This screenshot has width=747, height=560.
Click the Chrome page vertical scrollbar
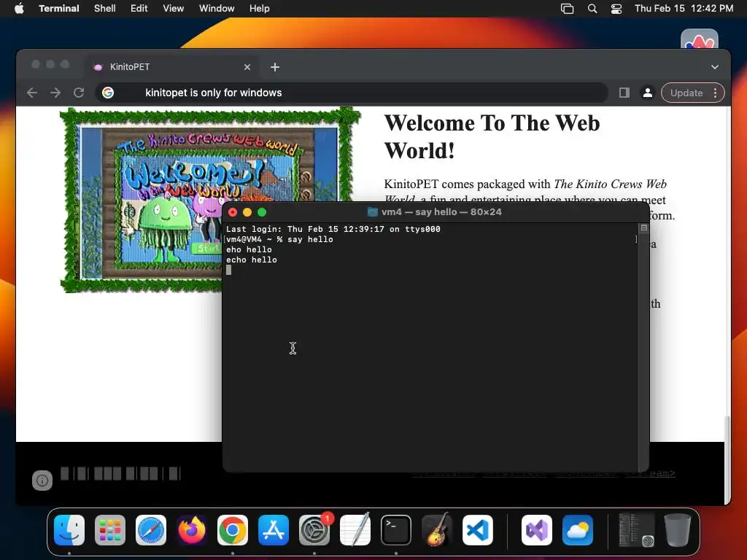(x=727, y=459)
